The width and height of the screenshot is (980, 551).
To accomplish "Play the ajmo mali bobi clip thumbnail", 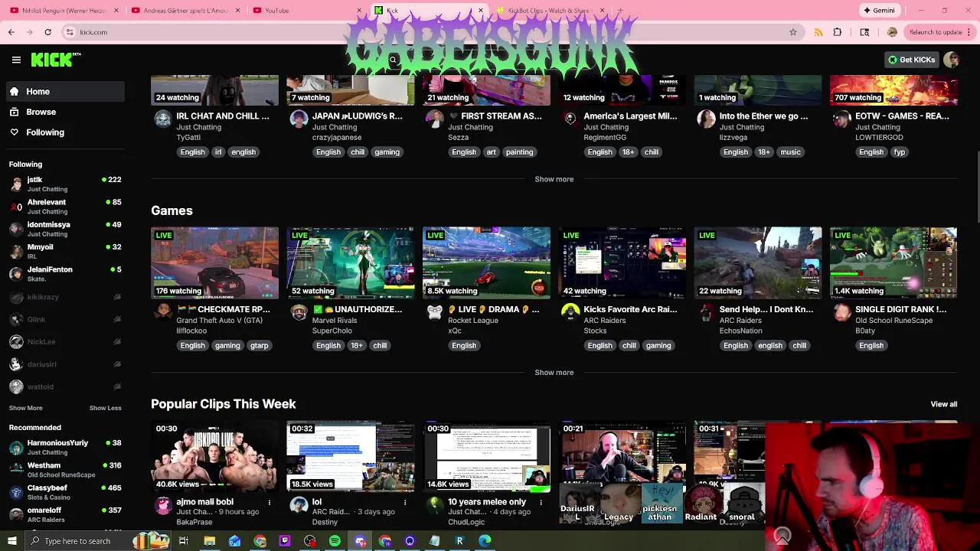I will pos(214,455).
